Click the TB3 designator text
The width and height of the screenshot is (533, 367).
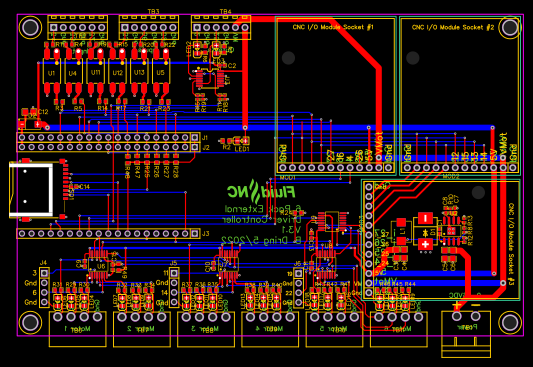tap(153, 12)
